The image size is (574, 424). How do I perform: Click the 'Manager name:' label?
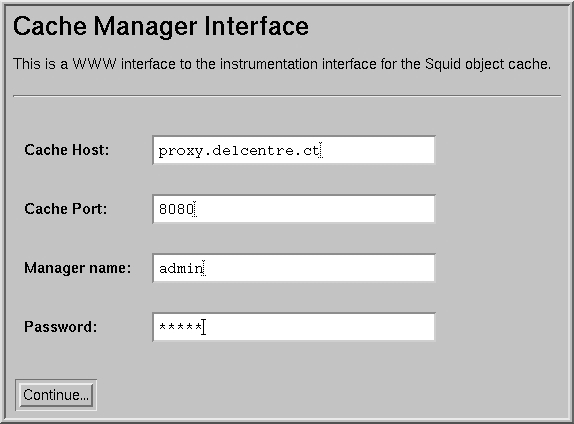tap(78, 268)
